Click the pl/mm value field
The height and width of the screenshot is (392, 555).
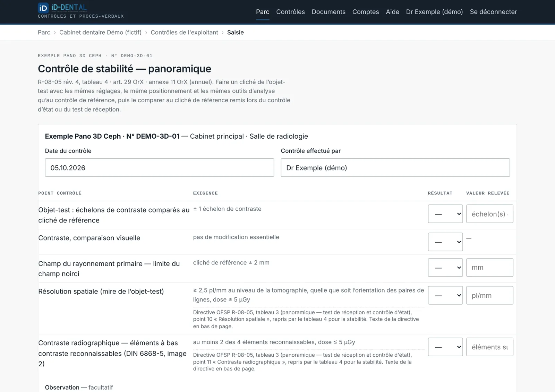point(489,295)
